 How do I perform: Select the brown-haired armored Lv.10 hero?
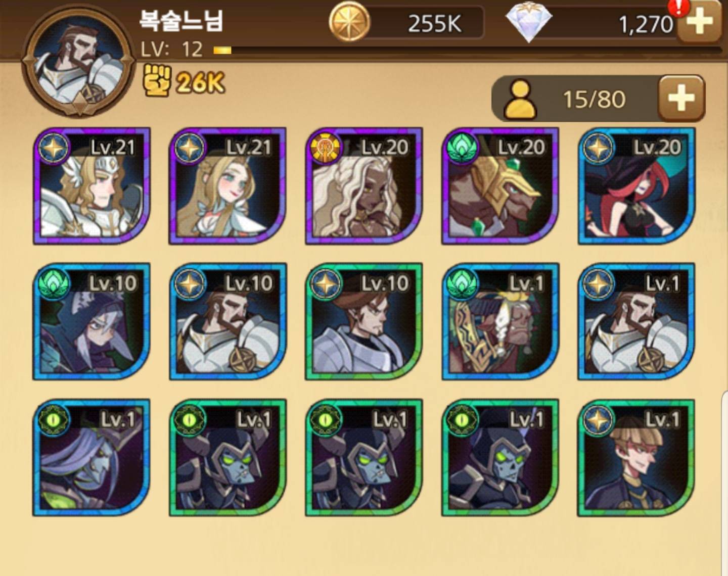(x=364, y=321)
